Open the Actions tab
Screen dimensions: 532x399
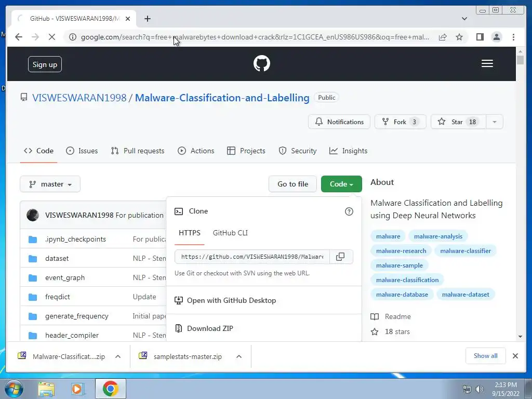[196, 151]
